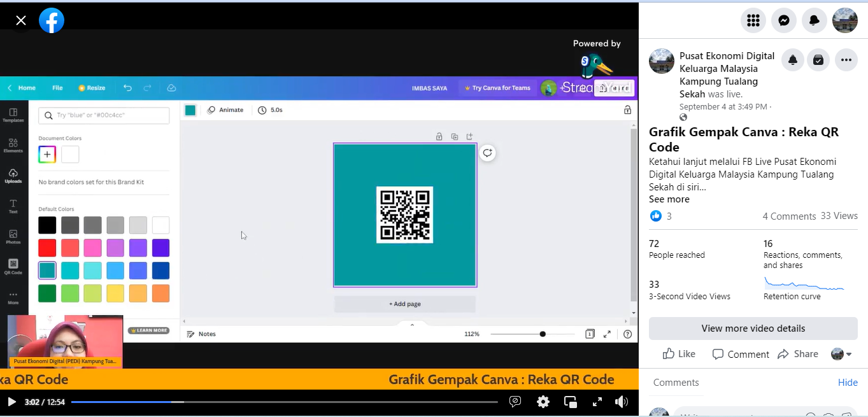The height and width of the screenshot is (417, 868).
Task: Open the Messenger icon
Action: point(784,20)
